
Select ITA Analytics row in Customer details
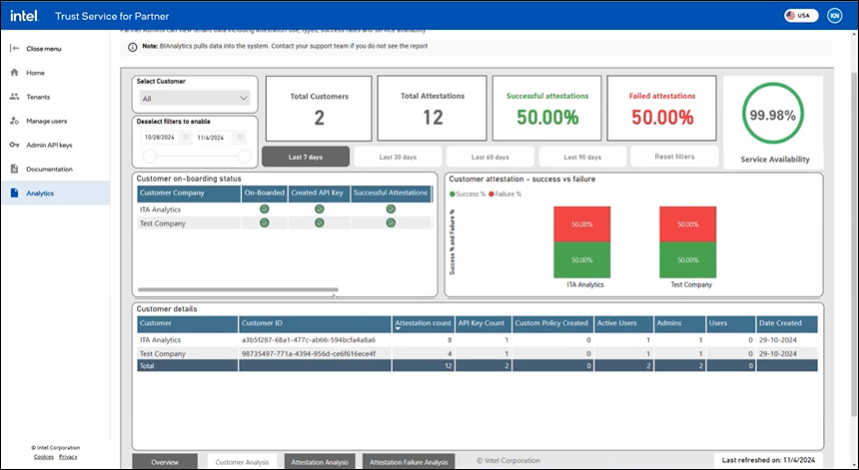coord(477,340)
